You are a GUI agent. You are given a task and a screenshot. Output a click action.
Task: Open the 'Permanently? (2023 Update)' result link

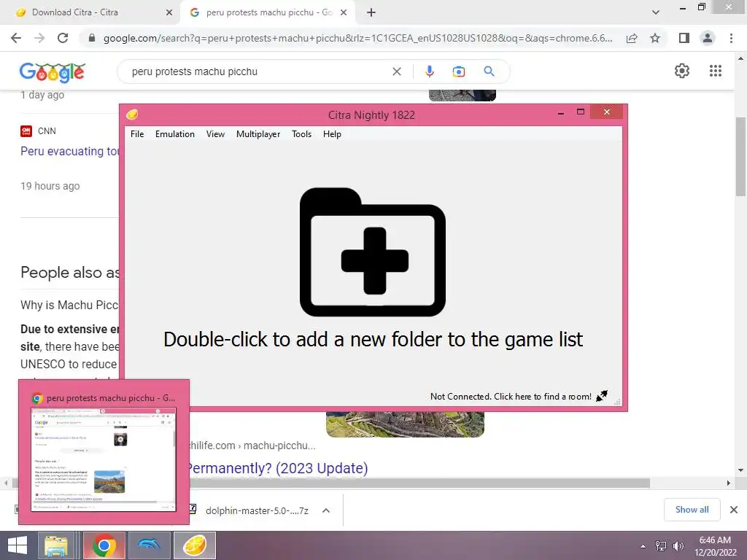[x=278, y=468]
